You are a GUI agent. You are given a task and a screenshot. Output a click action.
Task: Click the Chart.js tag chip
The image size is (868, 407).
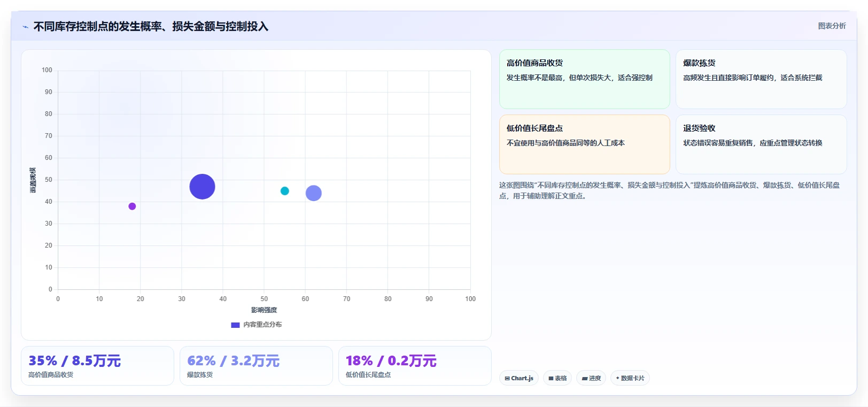[x=519, y=378]
